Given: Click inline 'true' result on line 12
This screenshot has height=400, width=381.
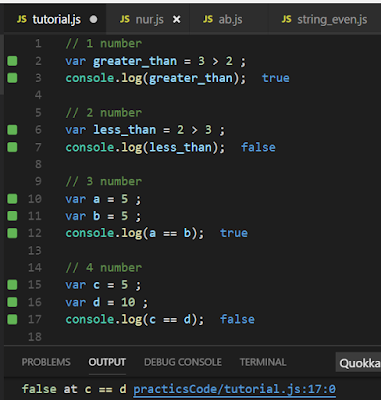Looking at the screenshot, I should coord(234,233).
